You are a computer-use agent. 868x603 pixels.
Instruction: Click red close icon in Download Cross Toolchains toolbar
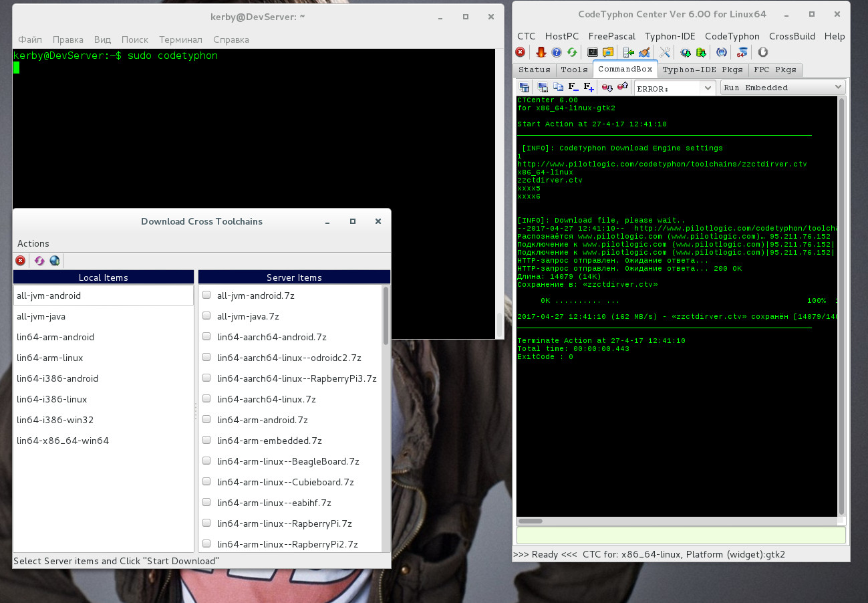[x=21, y=261]
